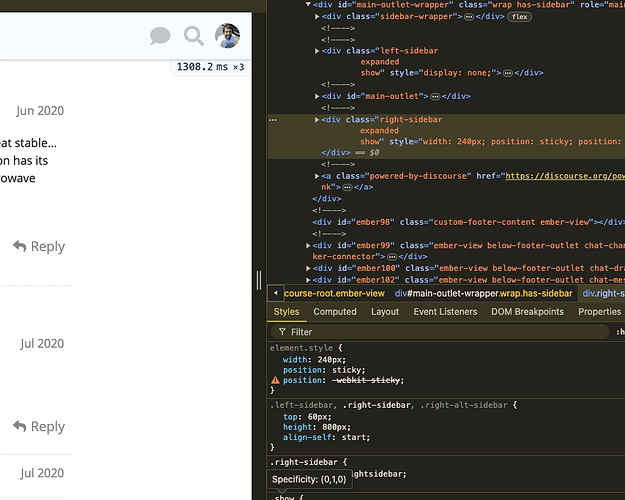The height and width of the screenshot is (500, 625).
Task: Open the user avatar menu
Action: click(228, 36)
